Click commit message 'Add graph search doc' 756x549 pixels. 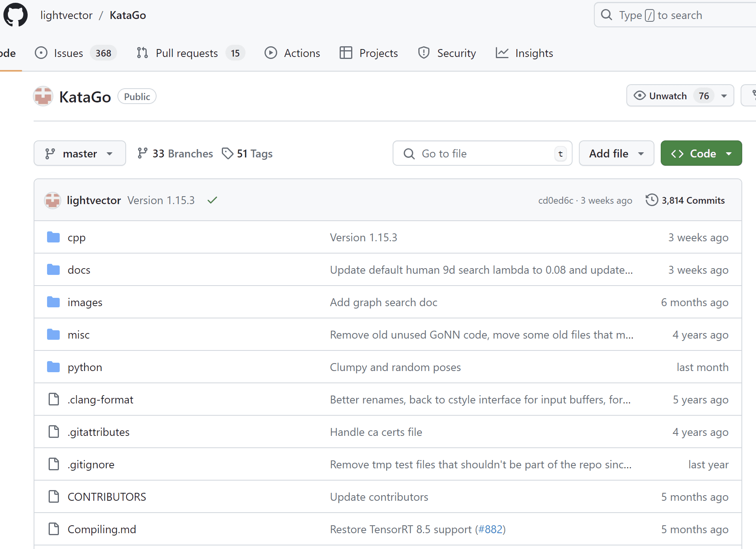pyautogui.click(x=384, y=302)
